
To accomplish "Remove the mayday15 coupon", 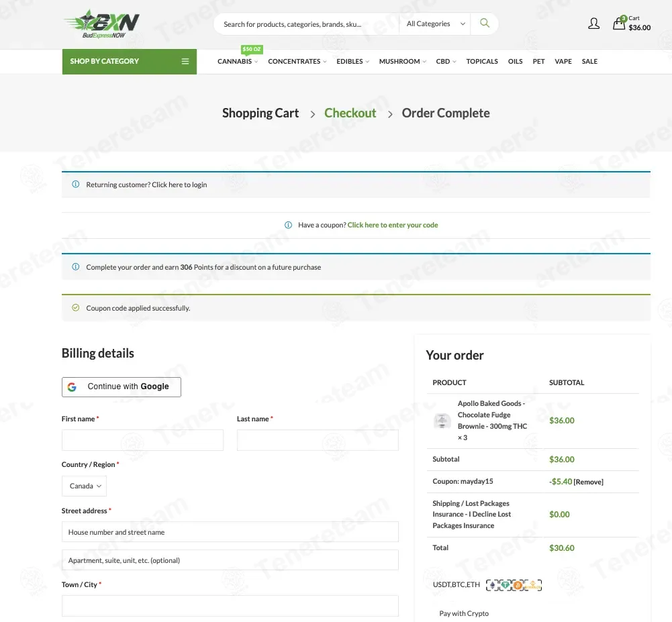I will (589, 482).
